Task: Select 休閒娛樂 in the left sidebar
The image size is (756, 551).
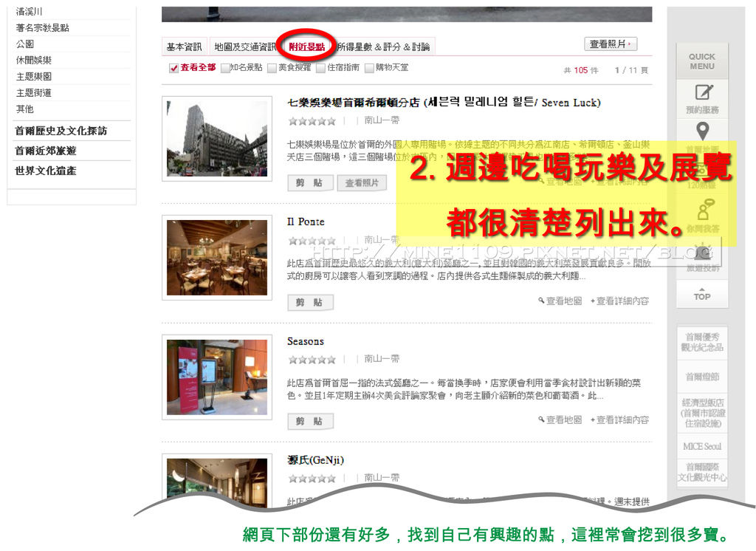Action: pos(34,61)
